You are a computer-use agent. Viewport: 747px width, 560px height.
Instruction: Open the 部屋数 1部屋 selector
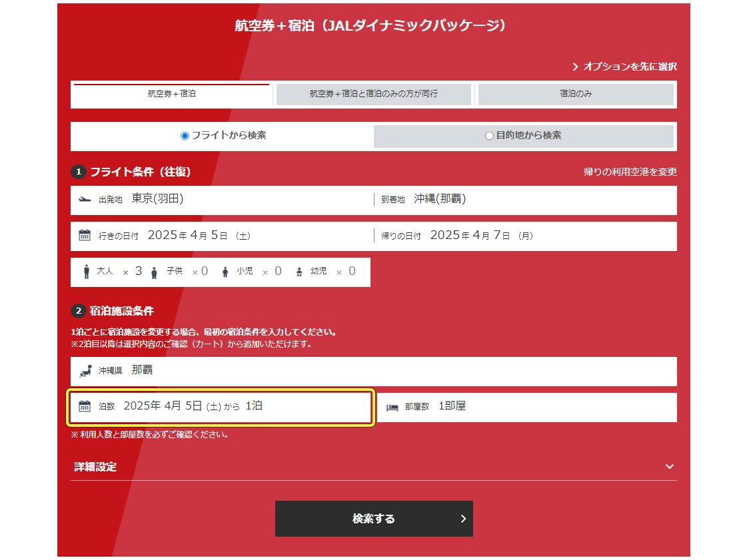click(526, 407)
